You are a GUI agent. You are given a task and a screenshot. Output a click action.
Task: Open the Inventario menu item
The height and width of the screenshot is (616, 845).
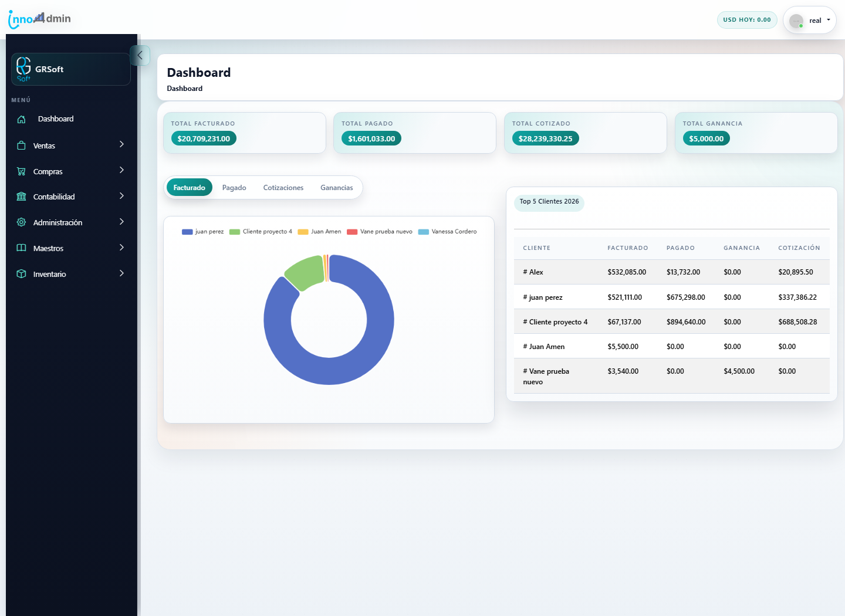coord(49,275)
